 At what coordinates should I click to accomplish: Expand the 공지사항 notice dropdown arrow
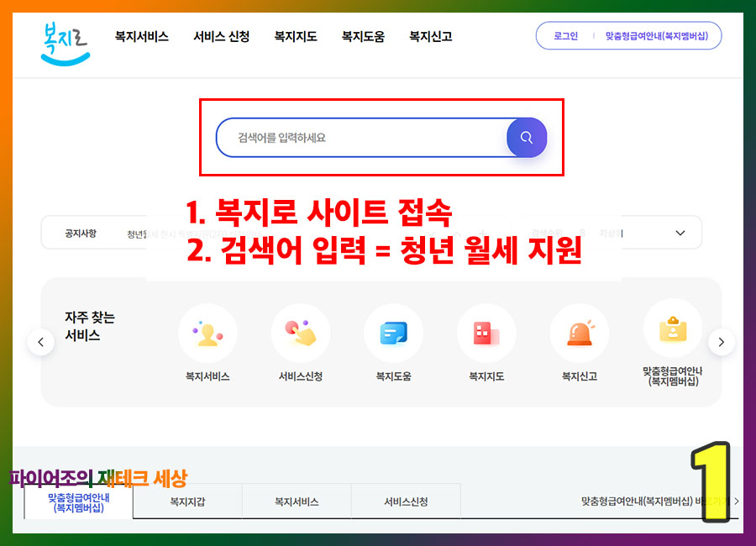pos(680,233)
